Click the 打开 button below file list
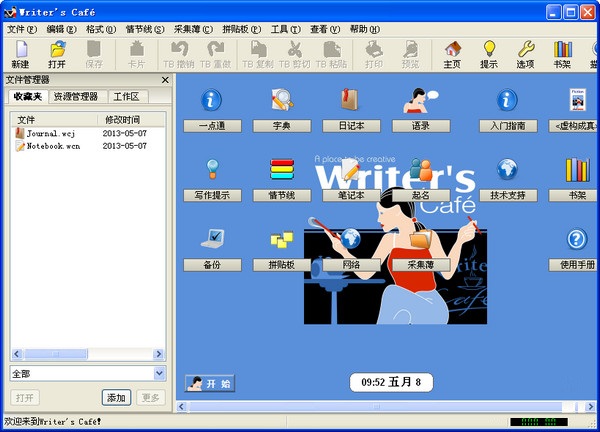600x432 pixels. [x=25, y=398]
